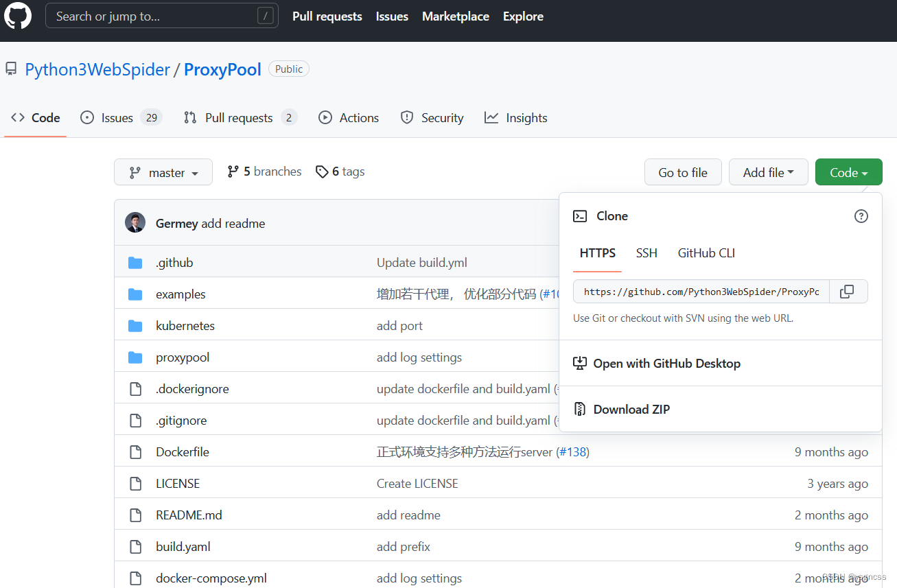
Task: Open the 'Create LICENSE' commit message
Action: 417,484
